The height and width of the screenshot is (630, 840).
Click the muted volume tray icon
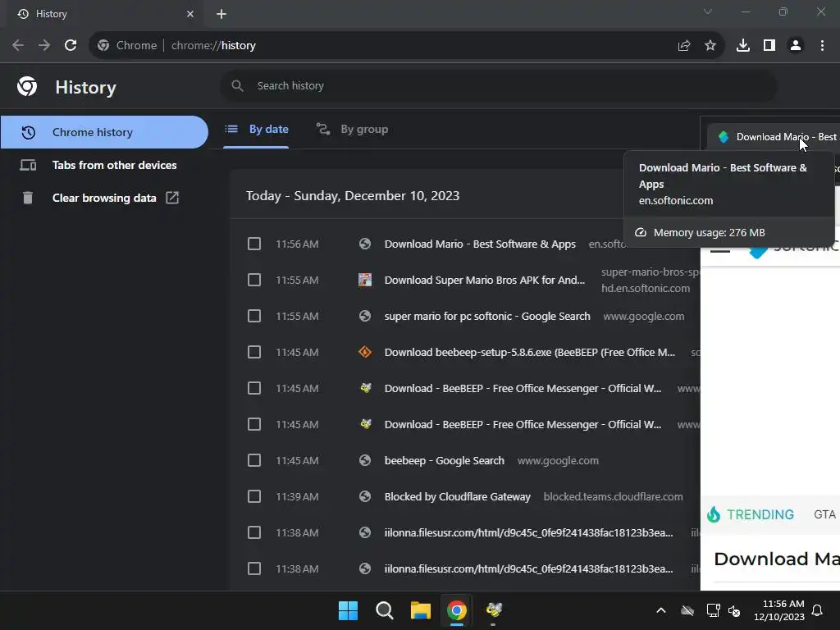click(734, 610)
